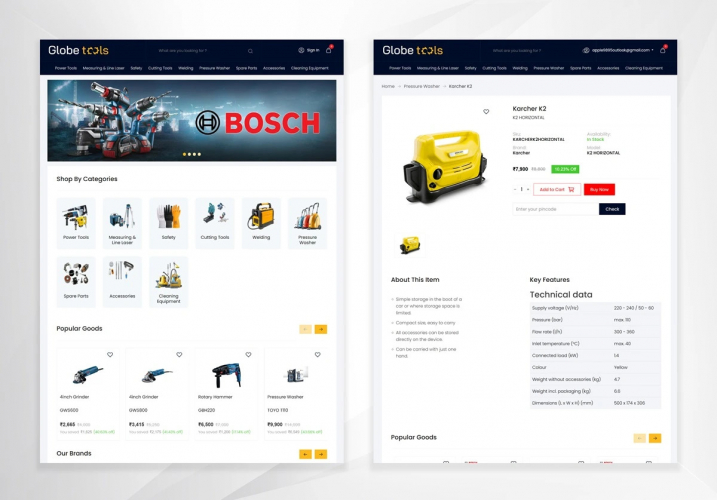Viewport: 717px width, 500px height.
Task: Click the Enter your pincode field
Action: click(x=556, y=209)
